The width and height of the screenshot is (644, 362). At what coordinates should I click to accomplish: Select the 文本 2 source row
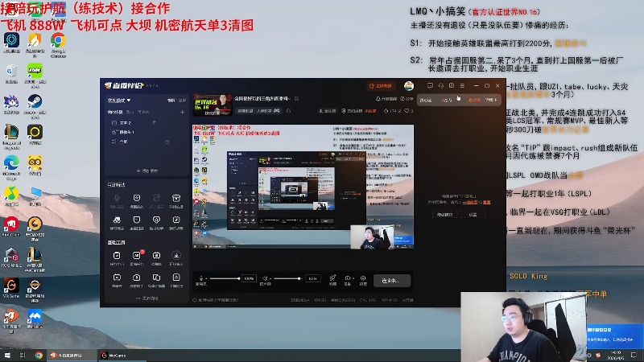(147, 123)
